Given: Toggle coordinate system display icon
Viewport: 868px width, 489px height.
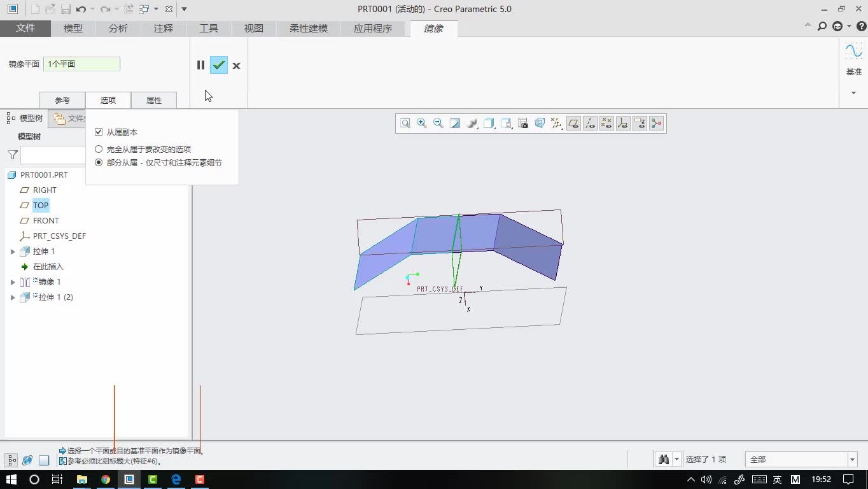Looking at the screenshot, I should pyautogui.click(x=623, y=123).
